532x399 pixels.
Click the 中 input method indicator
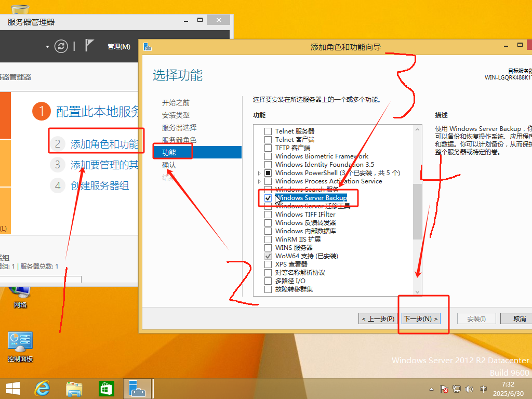tap(484, 389)
